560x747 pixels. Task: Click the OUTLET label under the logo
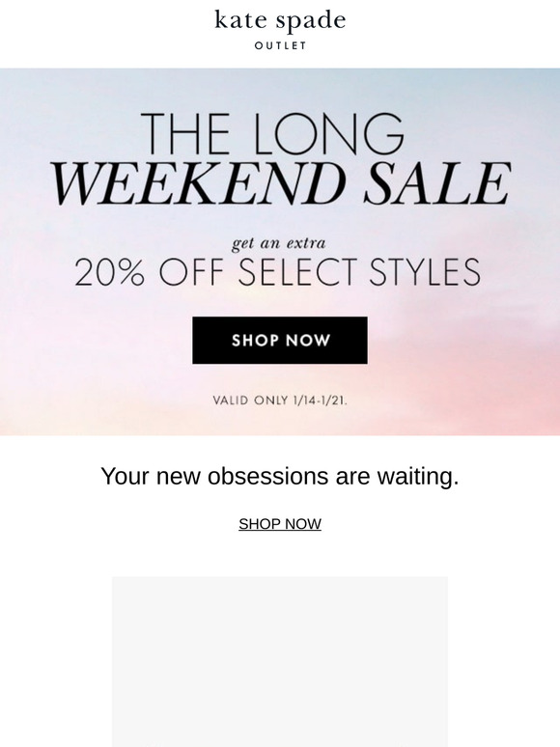coord(280,45)
